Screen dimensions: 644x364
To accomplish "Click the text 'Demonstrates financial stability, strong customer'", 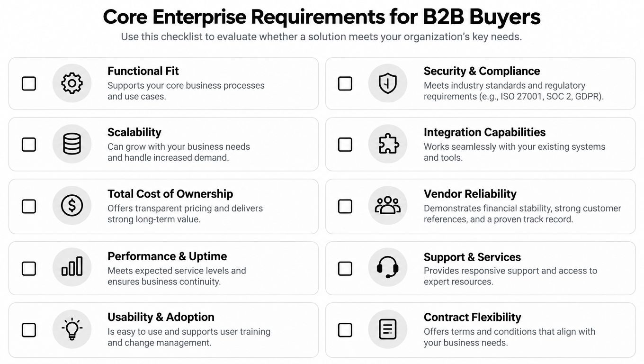I will pos(522,209).
